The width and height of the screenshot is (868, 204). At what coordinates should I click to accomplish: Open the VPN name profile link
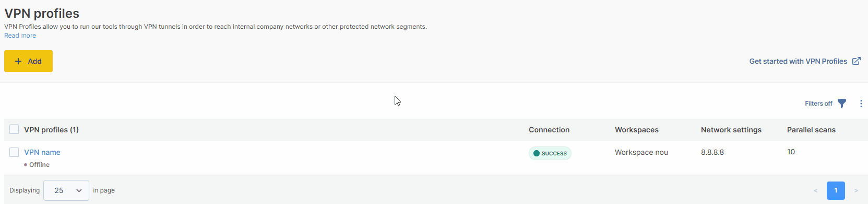point(42,152)
